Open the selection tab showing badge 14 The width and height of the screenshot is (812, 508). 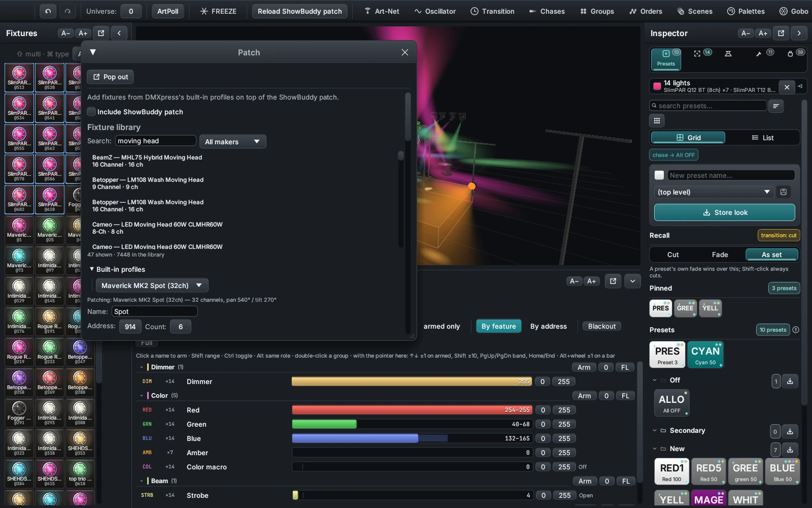tap(702, 53)
